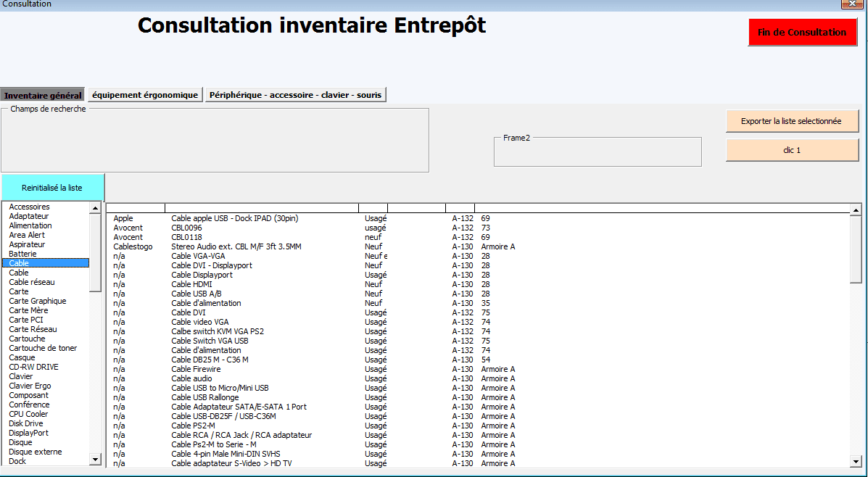868x477 pixels.
Task: Select the Cable HDMI inventory row
Action: coord(191,284)
